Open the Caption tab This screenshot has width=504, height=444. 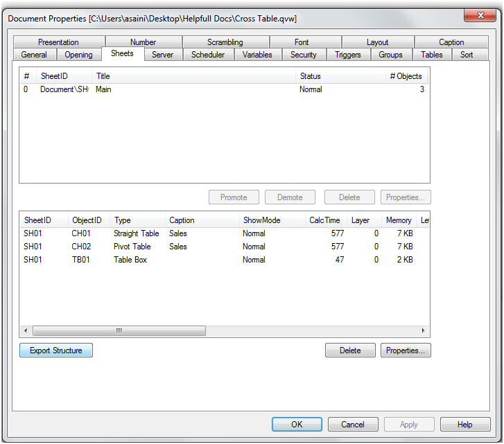coord(451,42)
